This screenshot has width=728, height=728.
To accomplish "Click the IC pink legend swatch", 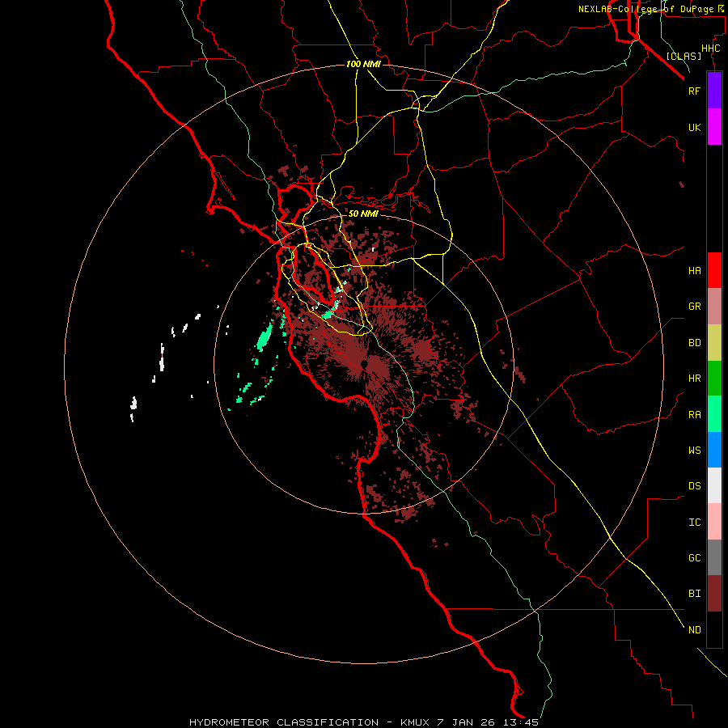I will (714, 522).
